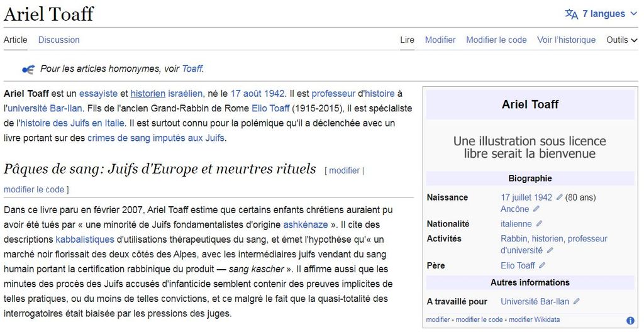The image size is (644, 332).
Task: Expand the Outils menu
Action: click(621, 40)
